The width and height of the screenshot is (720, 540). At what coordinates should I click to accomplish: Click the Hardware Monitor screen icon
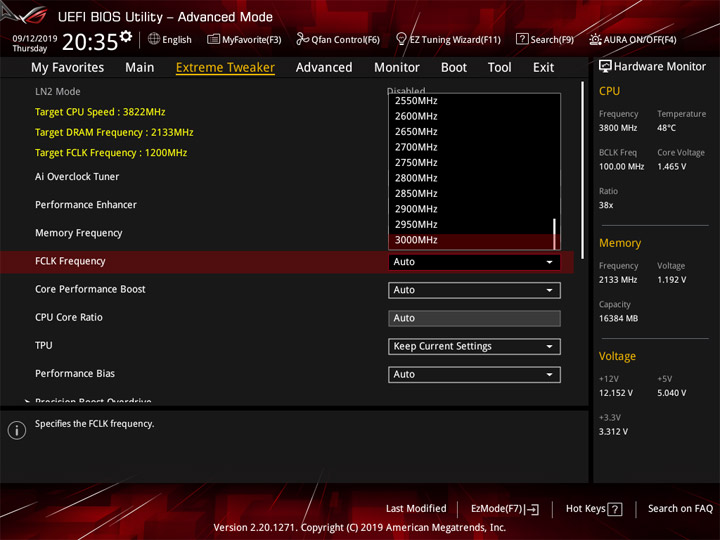[x=605, y=66]
